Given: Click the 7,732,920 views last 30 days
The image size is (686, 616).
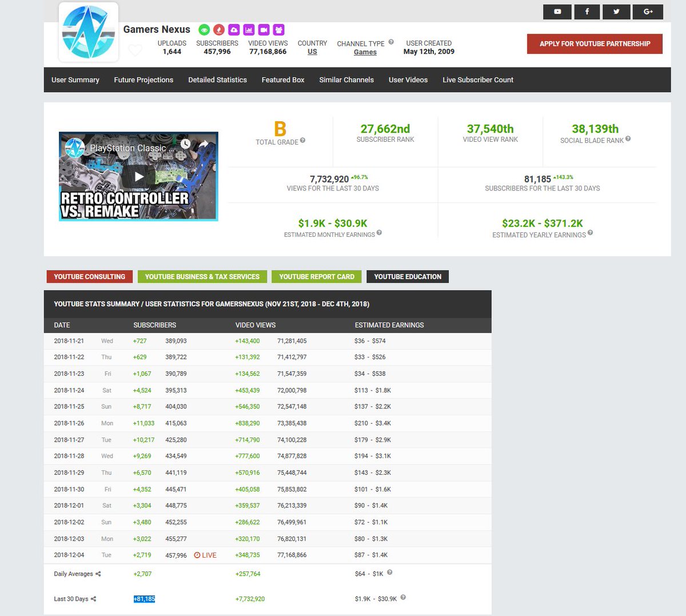Looking at the screenshot, I should coord(329,179).
